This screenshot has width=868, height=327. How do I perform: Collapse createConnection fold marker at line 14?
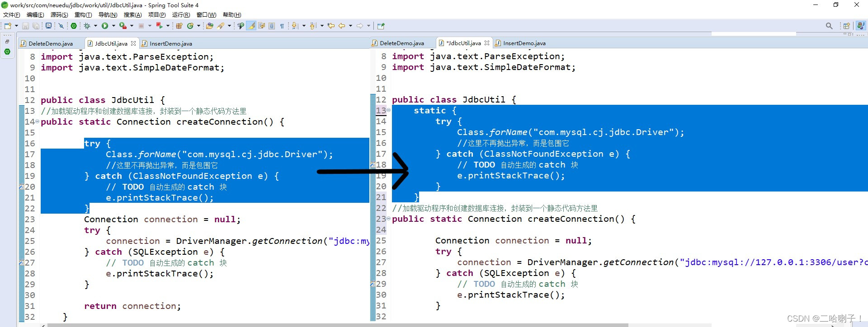pyautogui.click(x=37, y=121)
